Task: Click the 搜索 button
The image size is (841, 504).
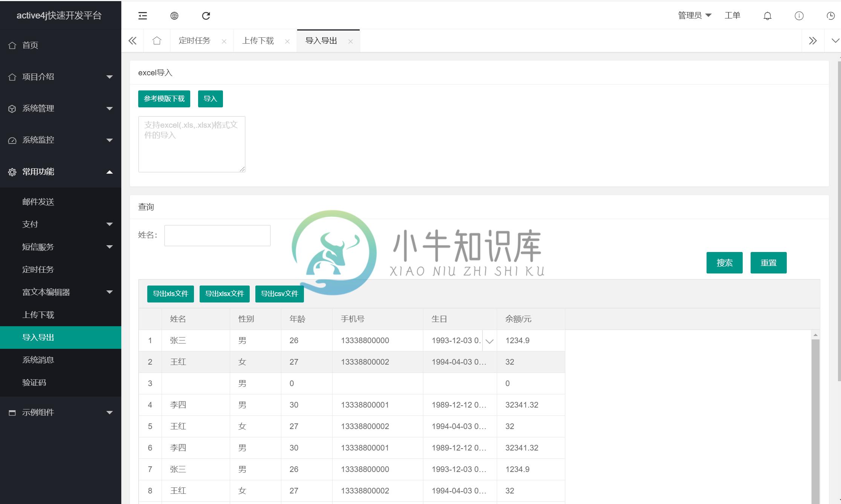Action: (725, 263)
